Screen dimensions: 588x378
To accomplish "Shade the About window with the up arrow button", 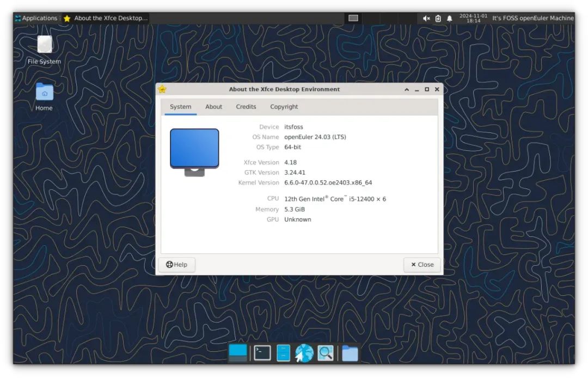I will click(x=407, y=89).
